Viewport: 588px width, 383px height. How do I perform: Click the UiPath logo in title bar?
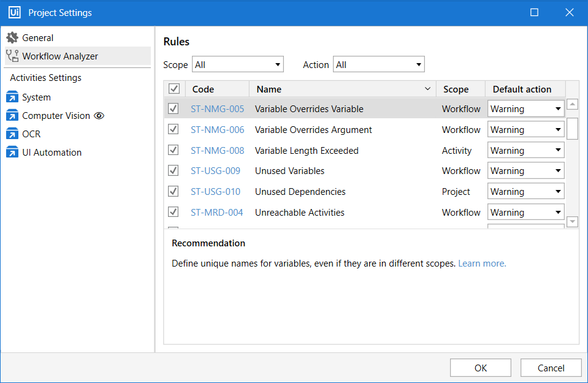coord(14,12)
